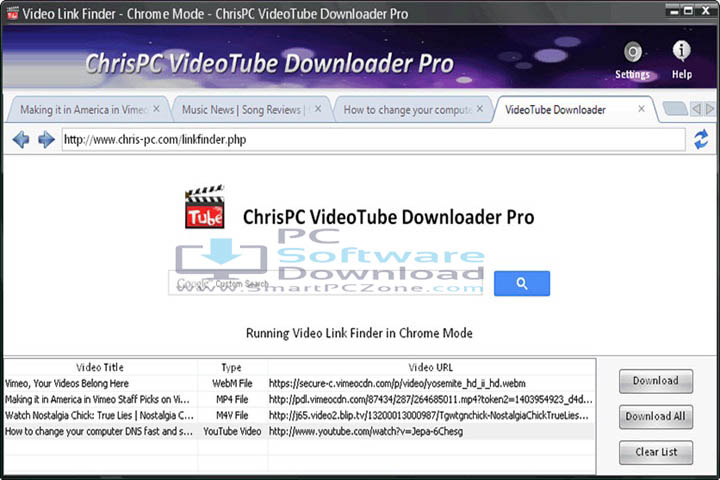Close the Making it in America tab
Image resolution: width=720 pixels, height=480 pixels.
click(157, 109)
